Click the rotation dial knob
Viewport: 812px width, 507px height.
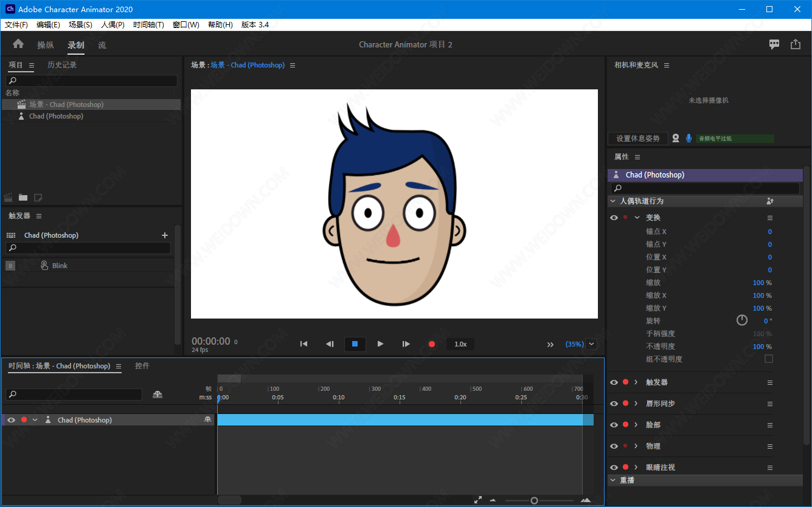tap(742, 320)
